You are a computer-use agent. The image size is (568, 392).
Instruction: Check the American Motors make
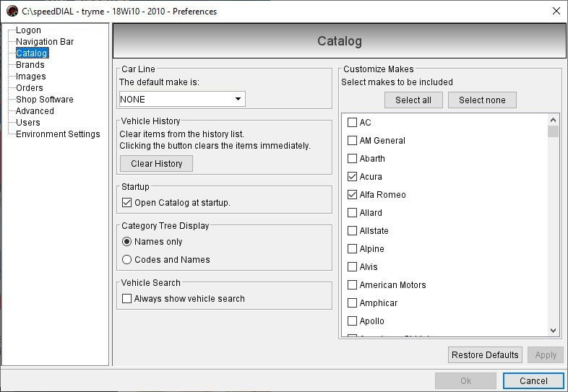[x=352, y=285]
